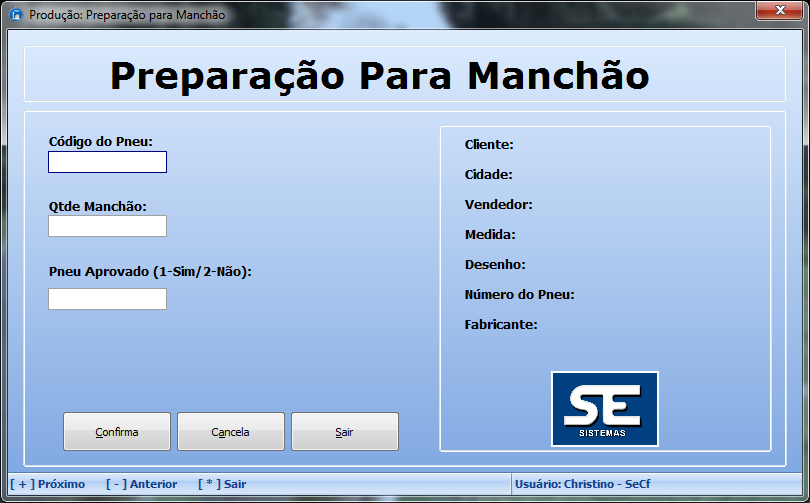Click the Cliente label
This screenshot has height=503, width=810.
pyautogui.click(x=489, y=145)
